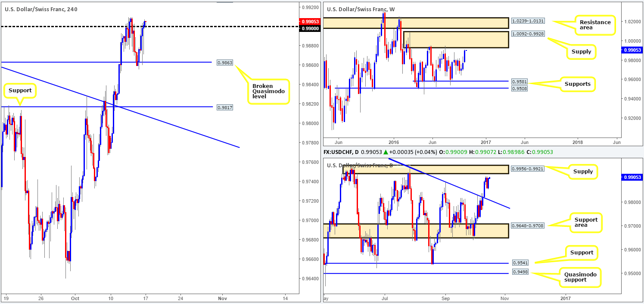The width and height of the screenshot is (644, 304).
Task: Click the 0.92000 price axis label on weekly chart
Action: click(632, 118)
